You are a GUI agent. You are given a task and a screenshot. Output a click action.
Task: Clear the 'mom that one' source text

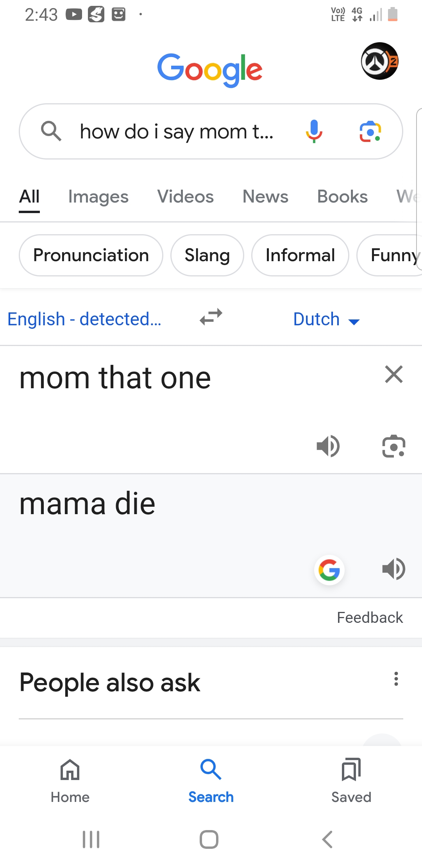pos(393,374)
